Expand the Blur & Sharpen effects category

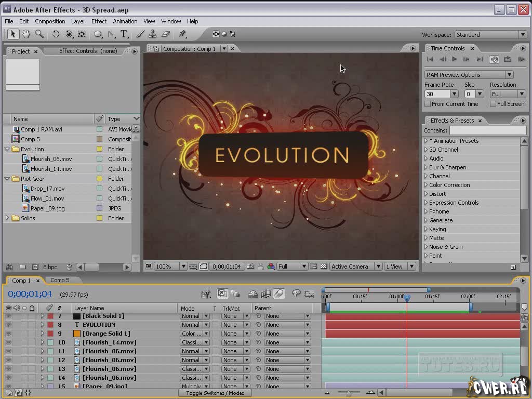(x=426, y=167)
